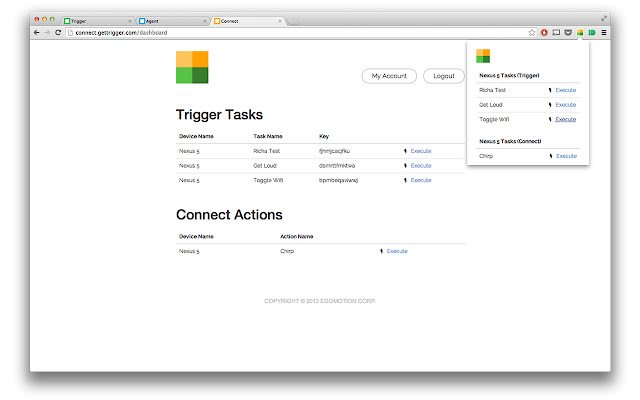Open the Chrome hamburger menu

click(x=604, y=33)
